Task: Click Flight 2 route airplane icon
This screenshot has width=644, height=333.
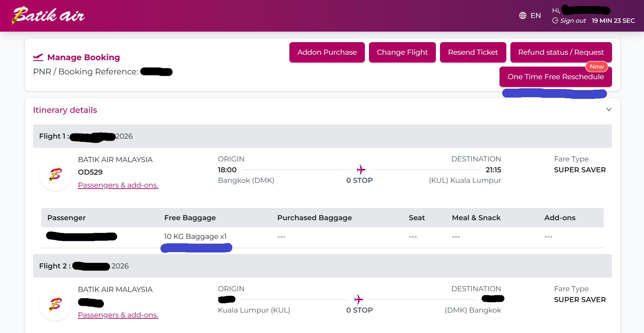Action: tap(358, 299)
